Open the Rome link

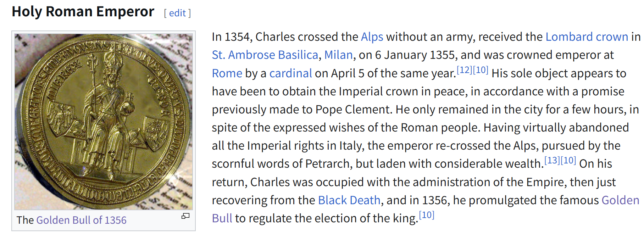(227, 73)
